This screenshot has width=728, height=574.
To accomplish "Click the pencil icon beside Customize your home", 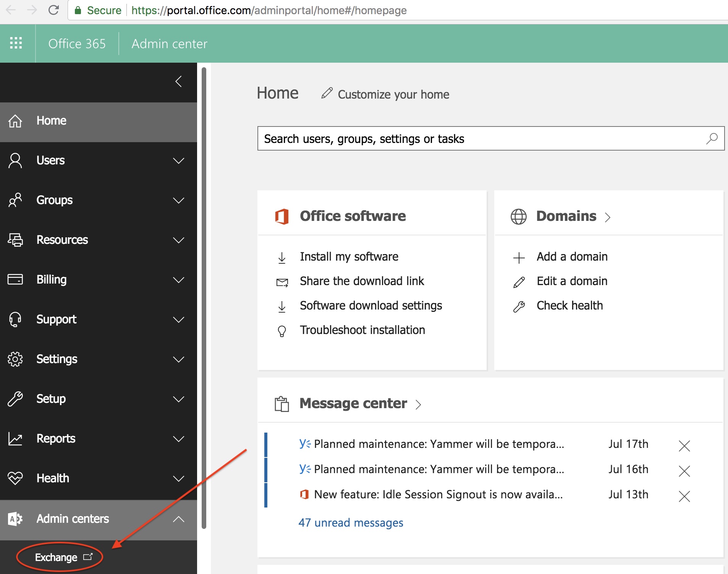I will [327, 93].
